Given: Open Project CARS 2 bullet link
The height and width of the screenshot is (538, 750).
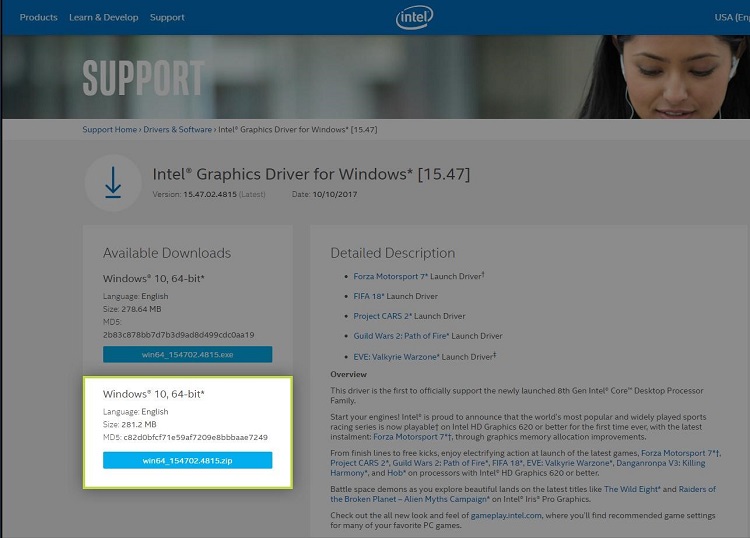Looking at the screenshot, I should (382, 316).
